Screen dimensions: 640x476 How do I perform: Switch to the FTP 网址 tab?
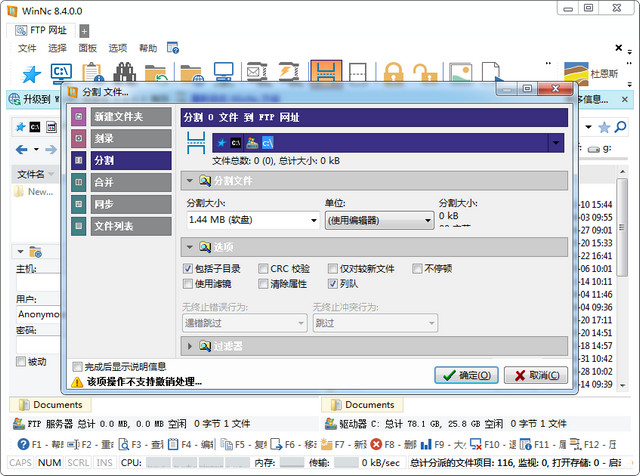(44, 30)
